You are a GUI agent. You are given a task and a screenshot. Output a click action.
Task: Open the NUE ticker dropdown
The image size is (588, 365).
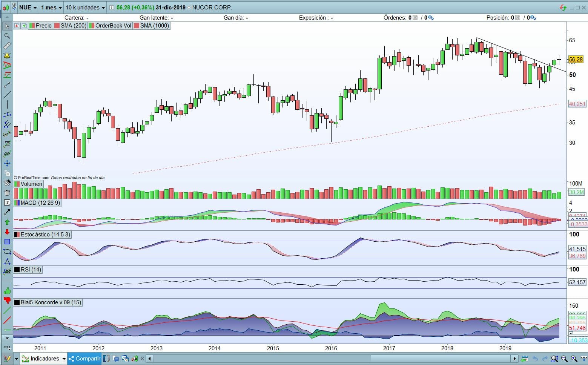tap(28, 8)
